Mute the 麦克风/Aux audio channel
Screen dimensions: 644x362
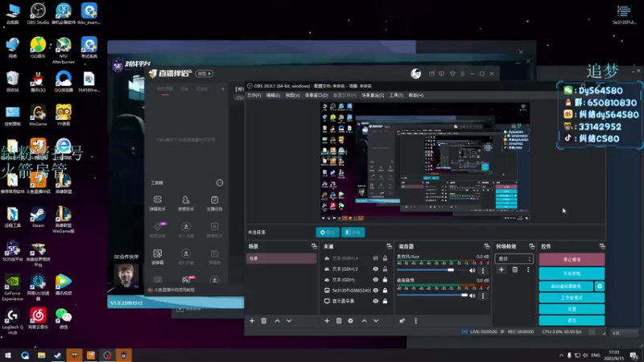pyautogui.click(x=473, y=270)
